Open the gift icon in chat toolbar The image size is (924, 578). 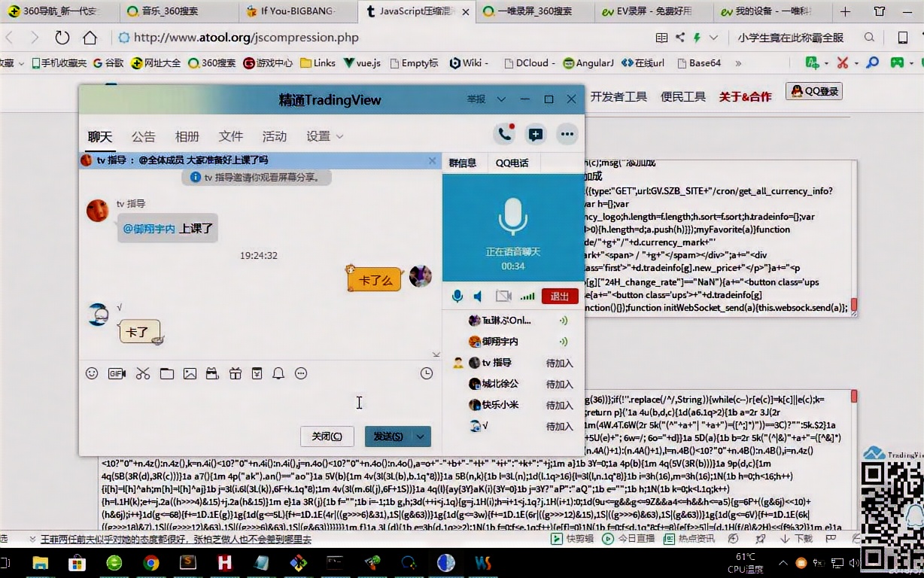pyautogui.click(x=236, y=373)
